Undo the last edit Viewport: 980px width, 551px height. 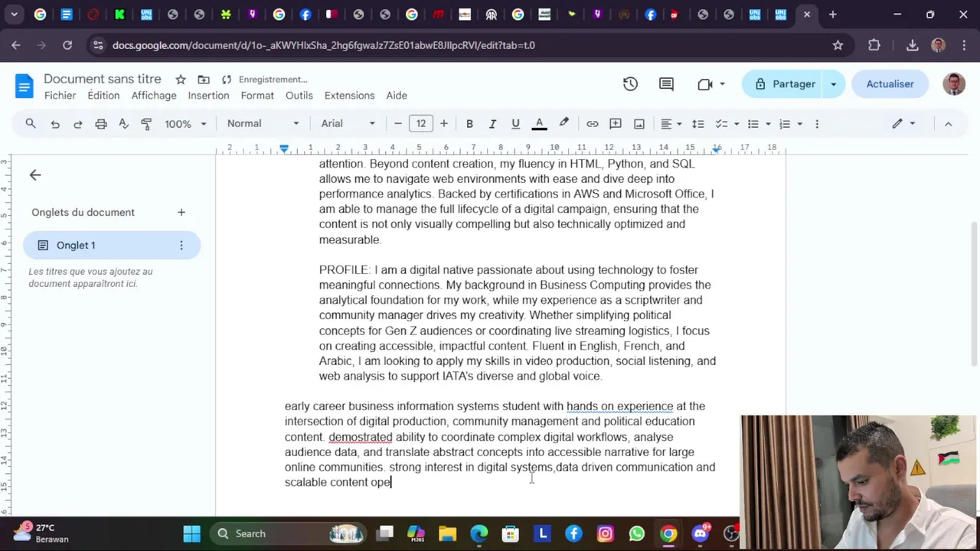55,123
